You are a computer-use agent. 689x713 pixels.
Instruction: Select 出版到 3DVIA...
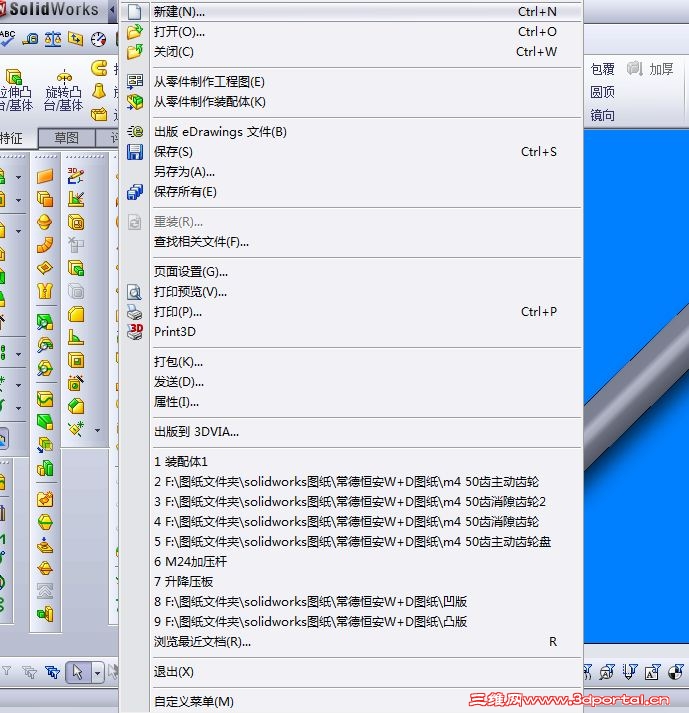[x=352, y=432]
